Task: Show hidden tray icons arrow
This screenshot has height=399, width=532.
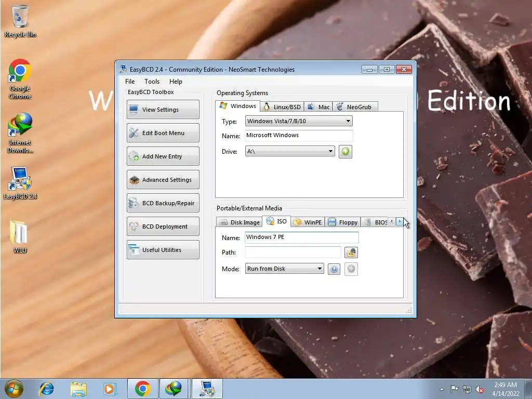Action: 442,389
